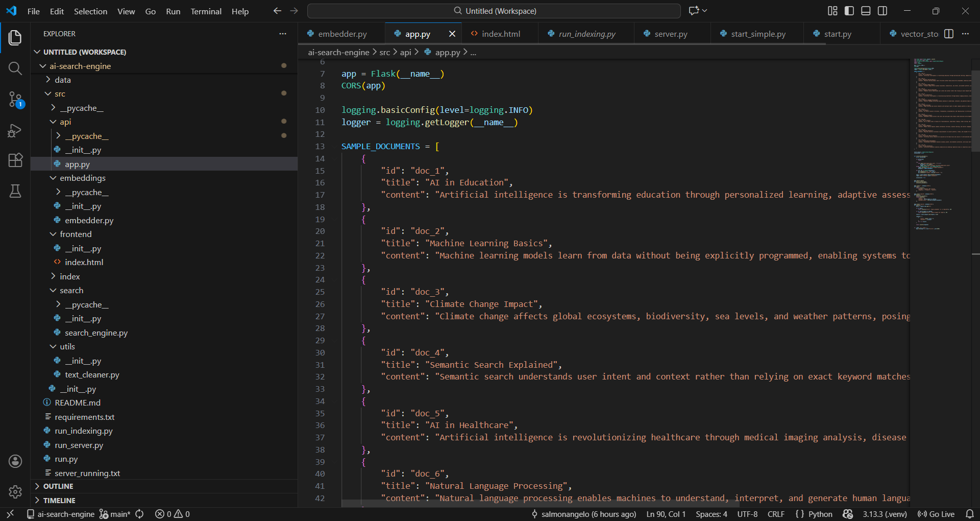Open the Search view in activity bar

tap(15, 68)
